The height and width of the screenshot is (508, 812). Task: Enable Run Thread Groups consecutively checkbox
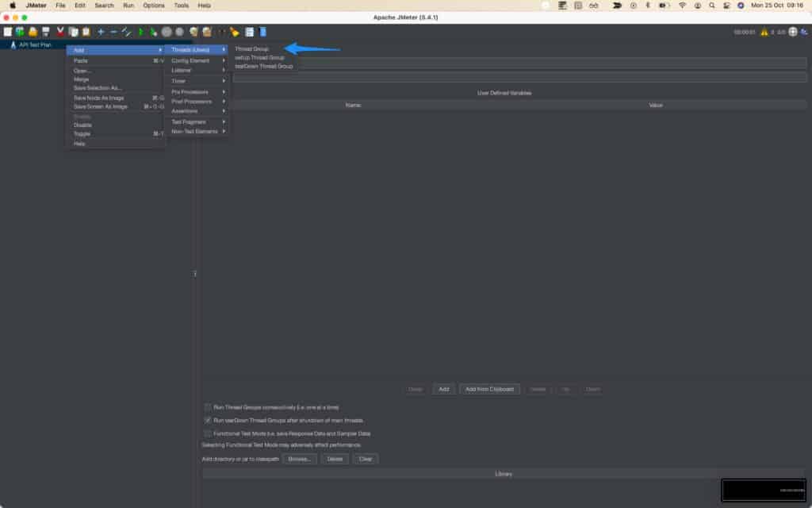click(208, 407)
